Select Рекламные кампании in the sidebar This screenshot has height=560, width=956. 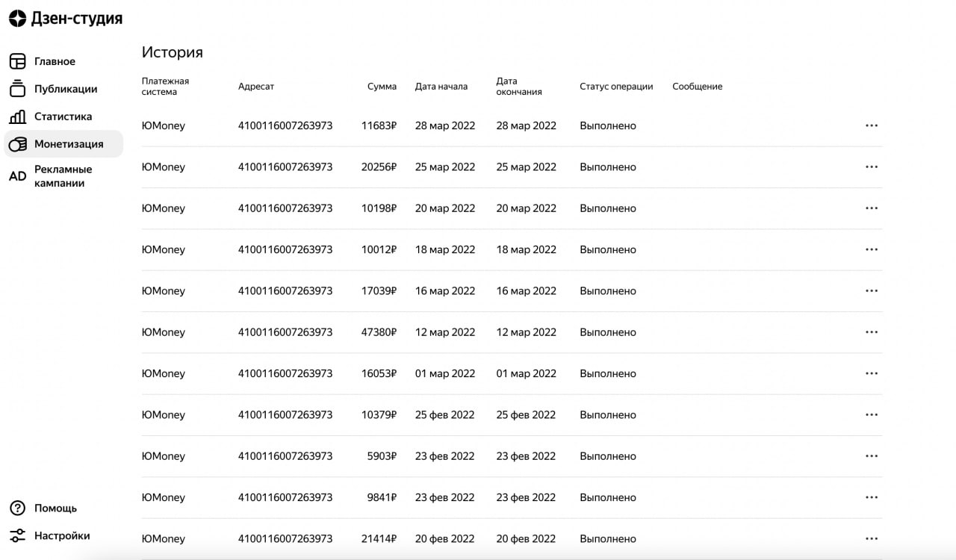tap(63, 176)
